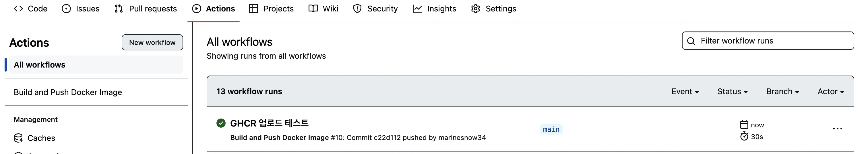The image size is (868, 154).
Task: Click the New workflow button
Action: point(152,42)
